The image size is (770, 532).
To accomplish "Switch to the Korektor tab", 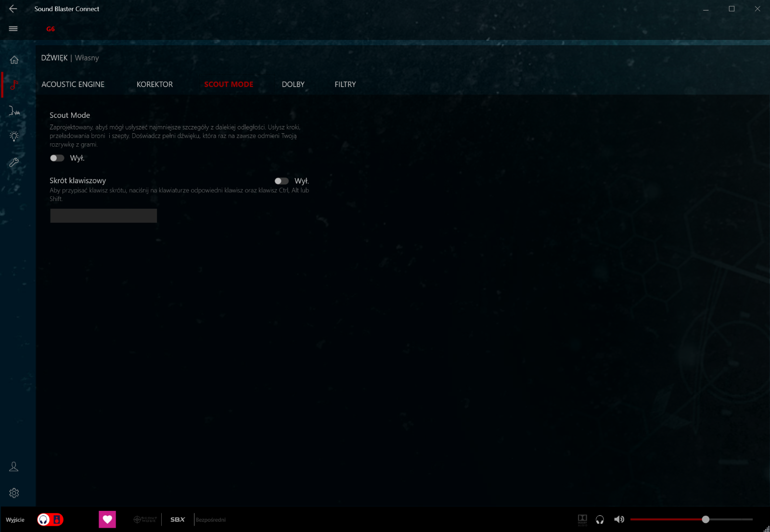I will coord(154,84).
